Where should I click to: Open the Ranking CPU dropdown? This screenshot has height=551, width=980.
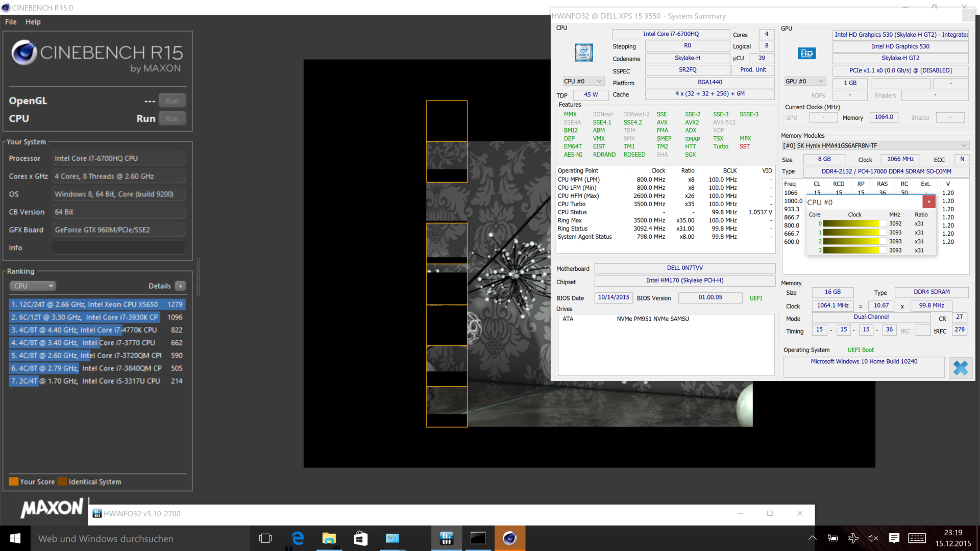tap(33, 286)
